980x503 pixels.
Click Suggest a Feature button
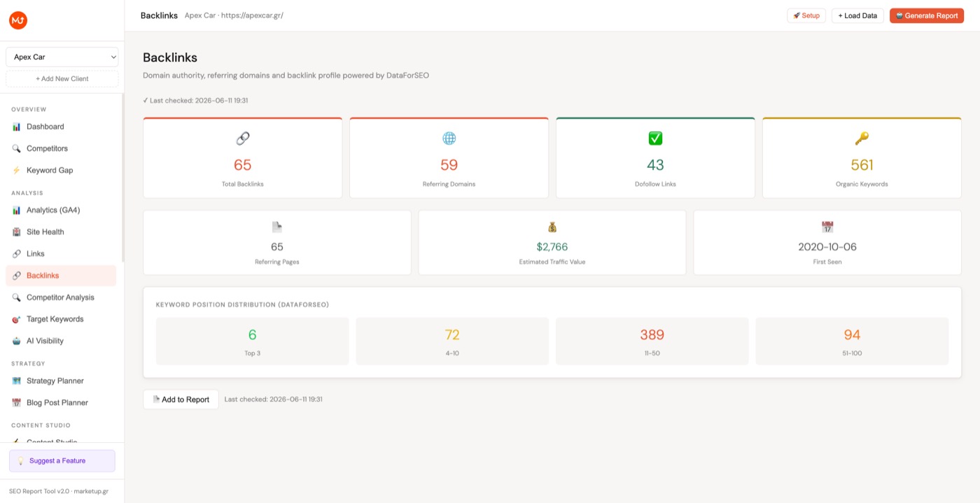pyautogui.click(x=62, y=461)
